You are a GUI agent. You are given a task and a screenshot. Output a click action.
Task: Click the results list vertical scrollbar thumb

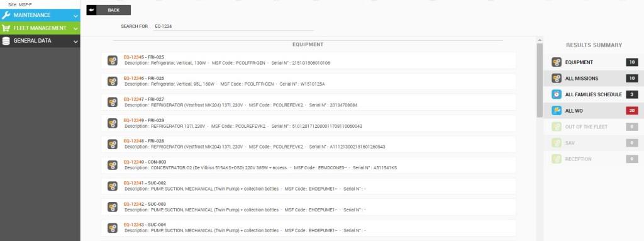coord(539,80)
